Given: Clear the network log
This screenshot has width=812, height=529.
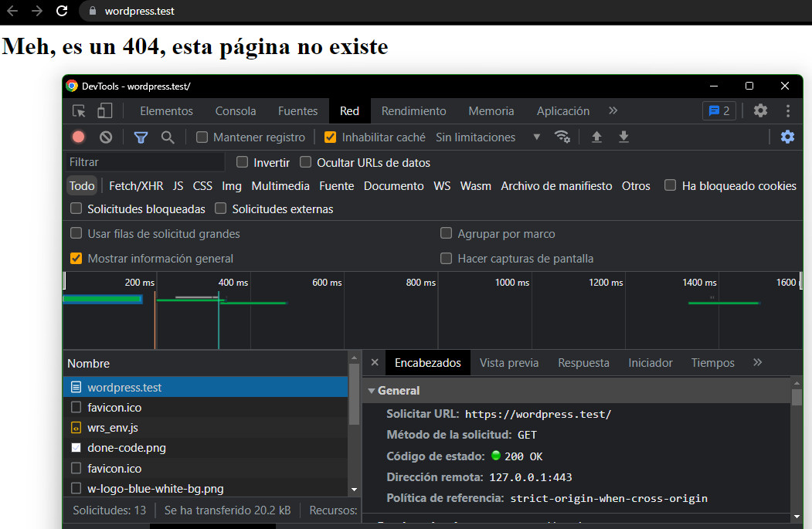Looking at the screenshot, I should 106,137.
